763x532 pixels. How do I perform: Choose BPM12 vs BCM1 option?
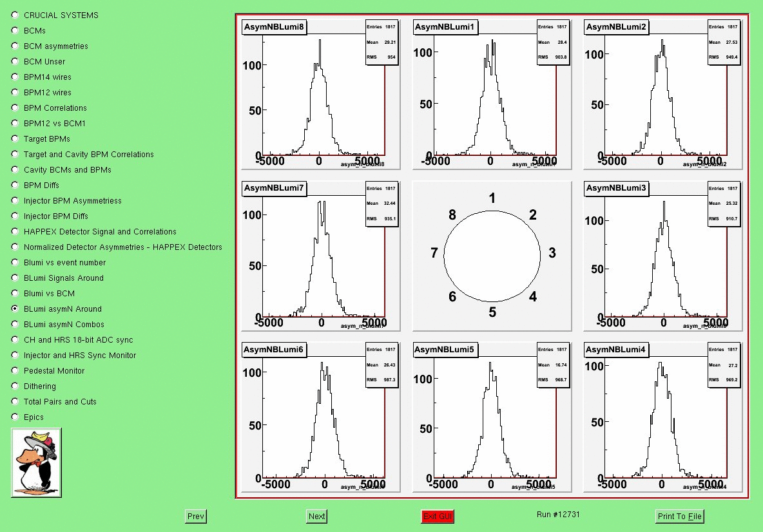pos(15,124)
